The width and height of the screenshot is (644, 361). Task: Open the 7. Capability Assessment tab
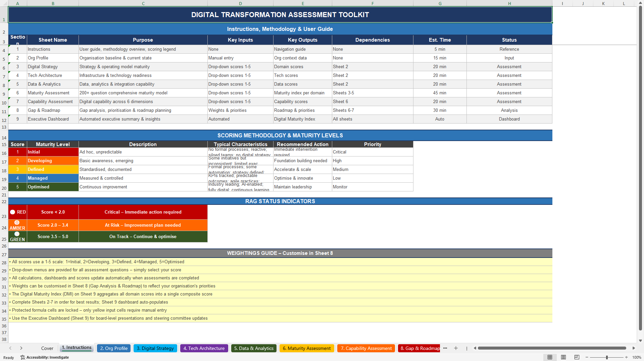coord(366,348)
